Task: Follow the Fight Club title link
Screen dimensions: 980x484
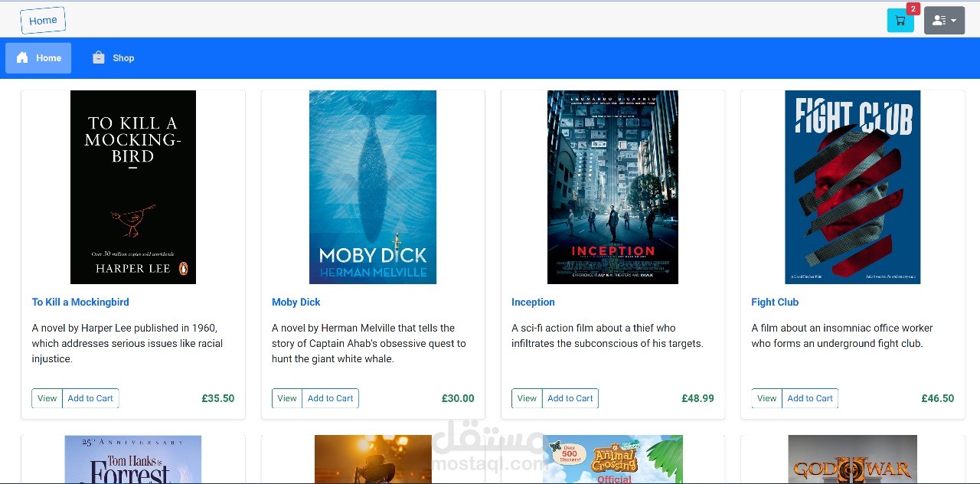Action: 775,302
